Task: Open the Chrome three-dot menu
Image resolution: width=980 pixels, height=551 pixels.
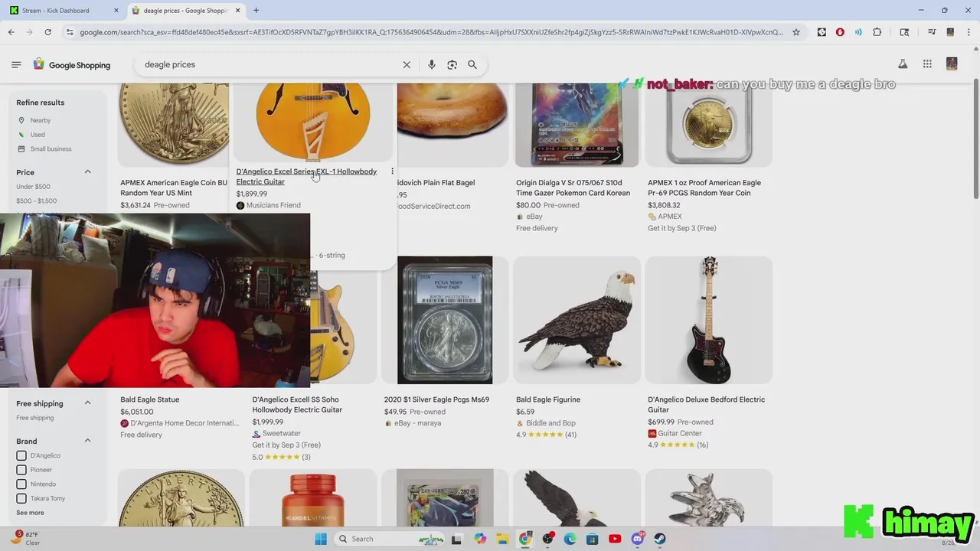Action: 969,32
